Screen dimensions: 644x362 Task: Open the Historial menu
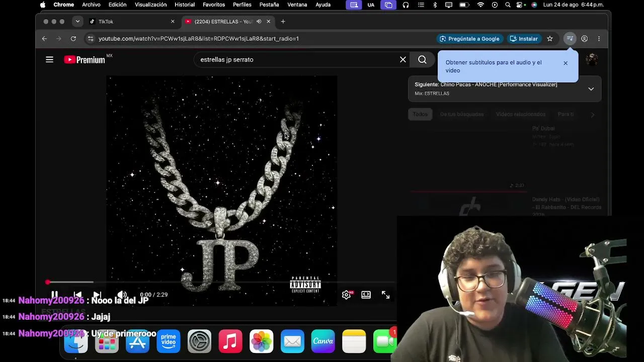[x=185, y=5]
